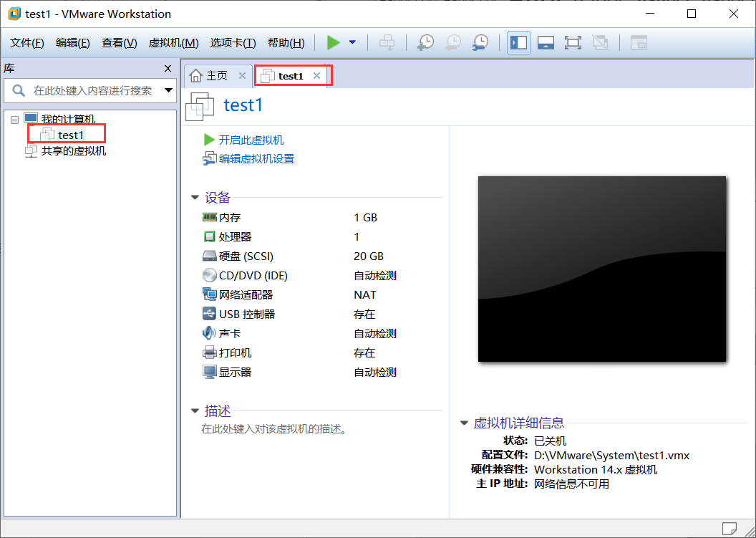This screenshot has height=538, width=756.
Task: Close the 库 library panel
Action: (168, 69)
